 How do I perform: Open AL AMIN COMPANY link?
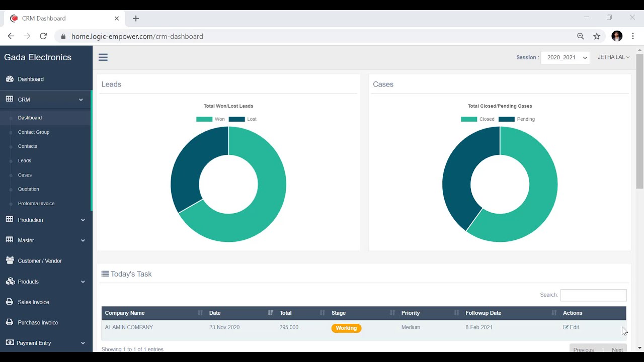[x=129, y=327]
